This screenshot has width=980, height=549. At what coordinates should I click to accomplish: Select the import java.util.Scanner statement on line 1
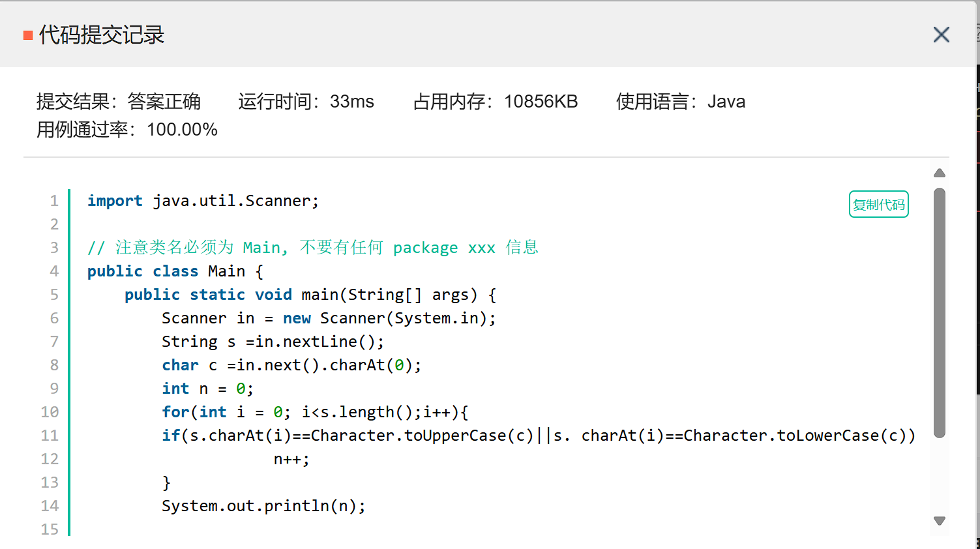point(202,201)
